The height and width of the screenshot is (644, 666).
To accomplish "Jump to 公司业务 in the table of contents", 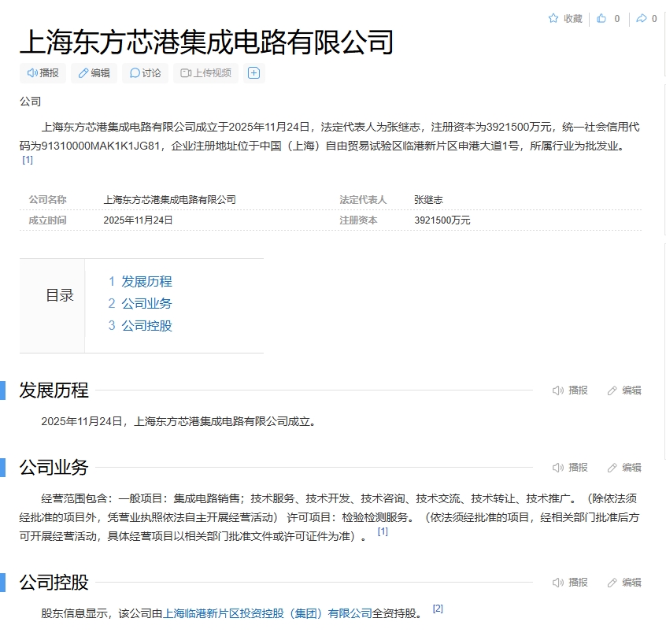I will (146, 304).
